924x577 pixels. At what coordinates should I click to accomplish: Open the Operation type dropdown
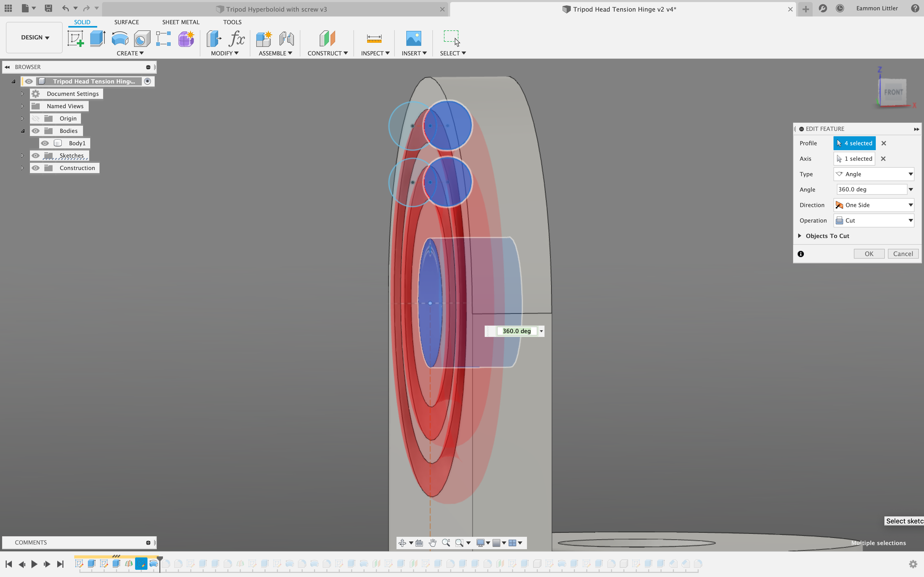(910, 220)
